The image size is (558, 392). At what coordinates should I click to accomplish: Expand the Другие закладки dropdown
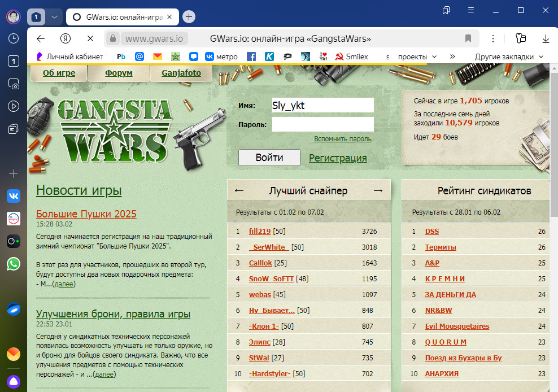(x=509, y=56)
